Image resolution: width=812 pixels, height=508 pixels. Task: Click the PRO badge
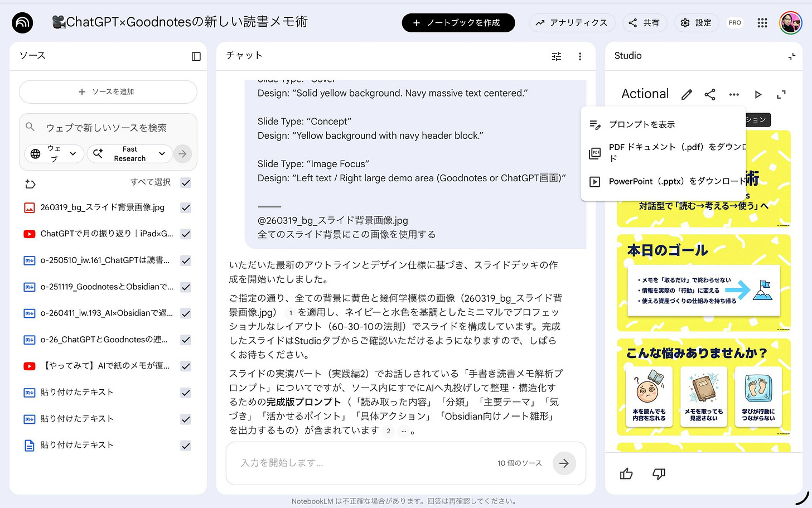tap(735, 23)
